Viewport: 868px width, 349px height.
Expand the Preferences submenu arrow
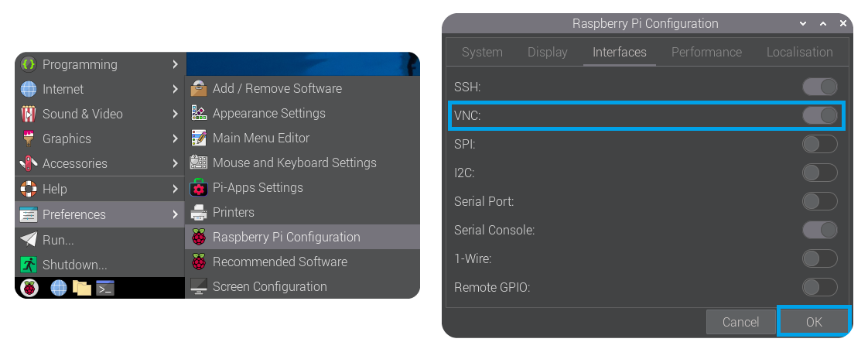click(175, 214)
